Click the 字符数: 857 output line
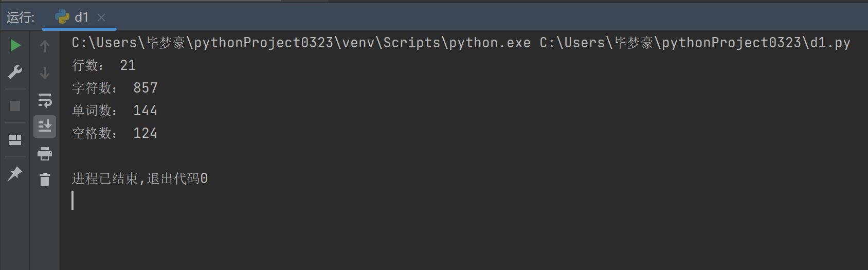 115,88
